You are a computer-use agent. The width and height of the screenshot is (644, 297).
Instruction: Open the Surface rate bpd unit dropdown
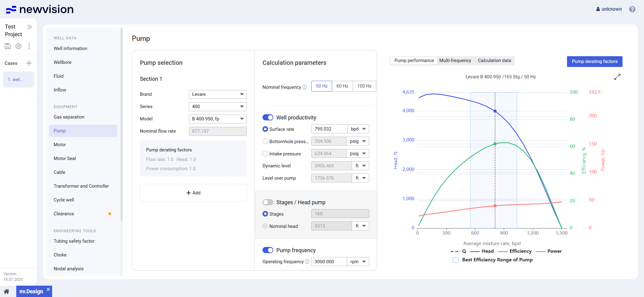(358, 129)
